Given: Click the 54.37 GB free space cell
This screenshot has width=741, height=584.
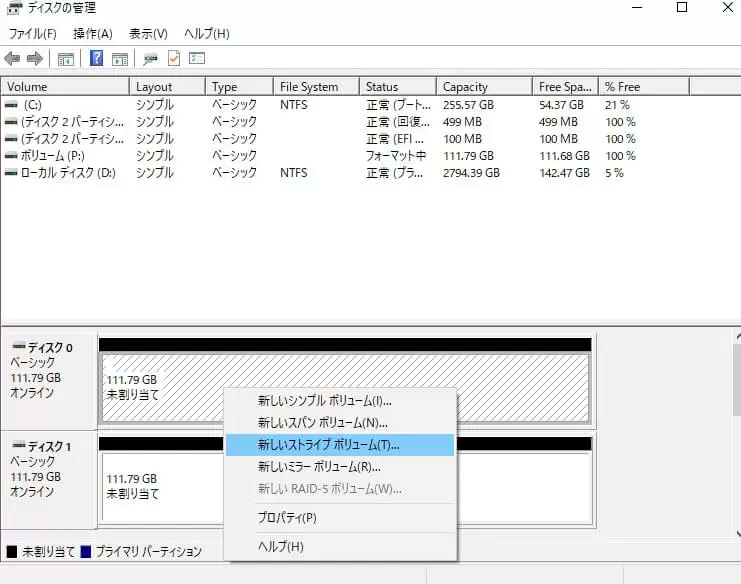Looking at the screenshot, I should coord(561,105).
